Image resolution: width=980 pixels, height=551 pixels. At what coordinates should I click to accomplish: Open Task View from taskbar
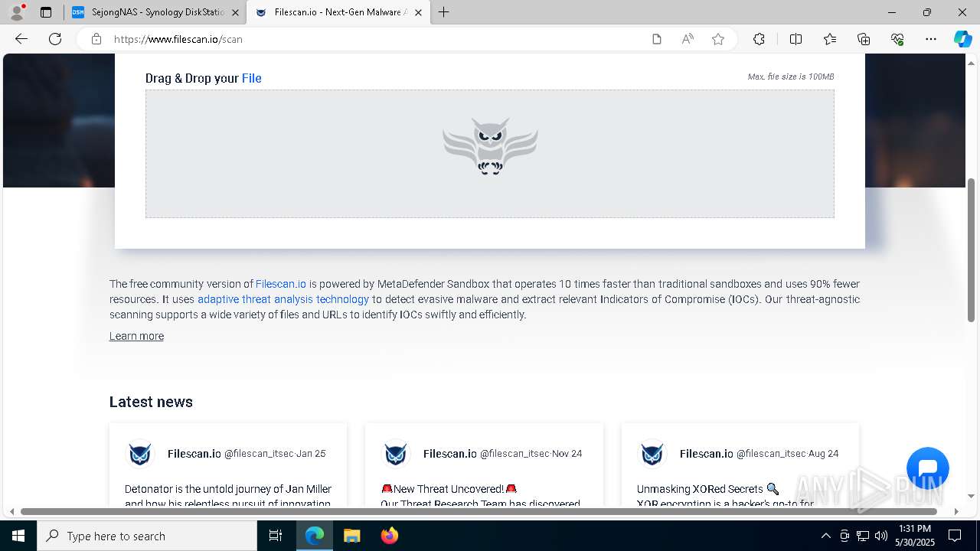coord(276,536)
